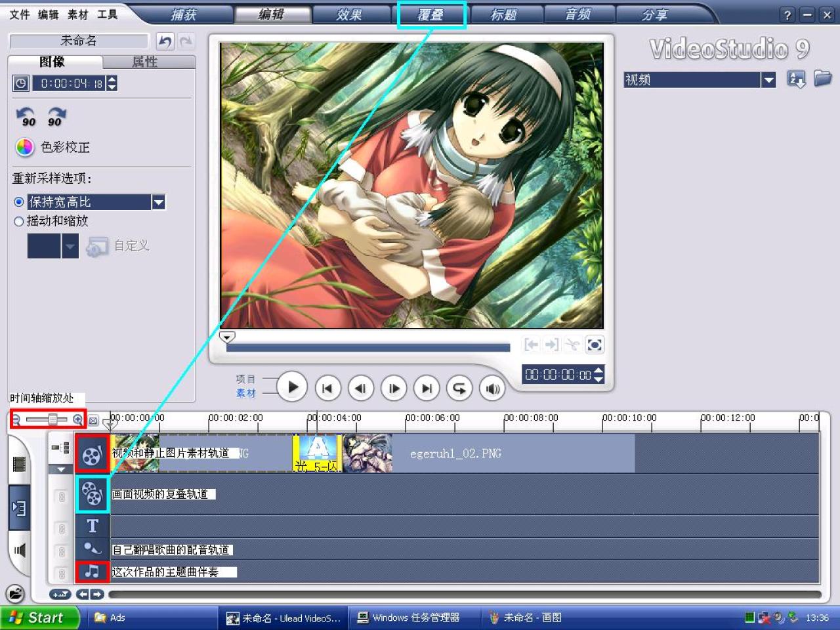This screenshot has height=630, width=840.
Task: Open the 文件 (File) menu
Action: click(20, 14)
